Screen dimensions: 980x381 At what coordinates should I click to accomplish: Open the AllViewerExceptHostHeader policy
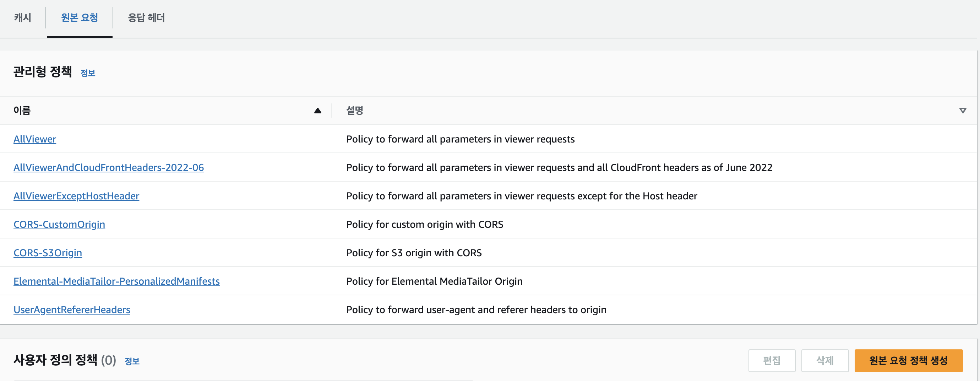76,196
